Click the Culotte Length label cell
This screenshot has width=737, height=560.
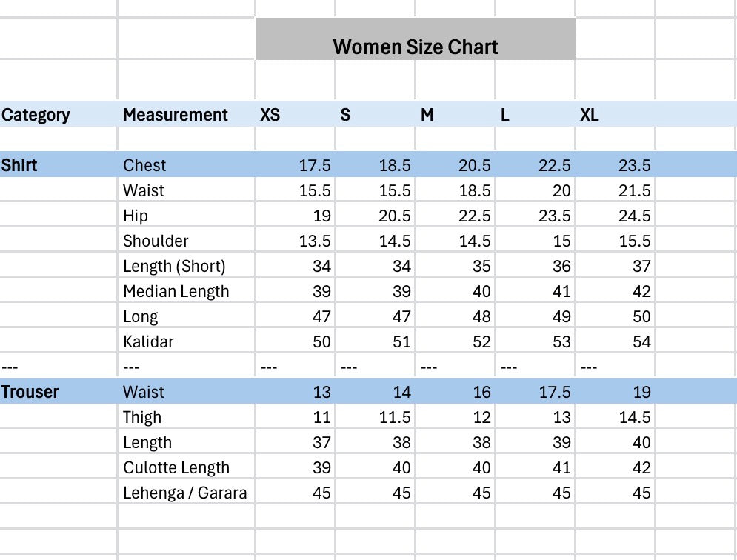[x=186, y=467]
